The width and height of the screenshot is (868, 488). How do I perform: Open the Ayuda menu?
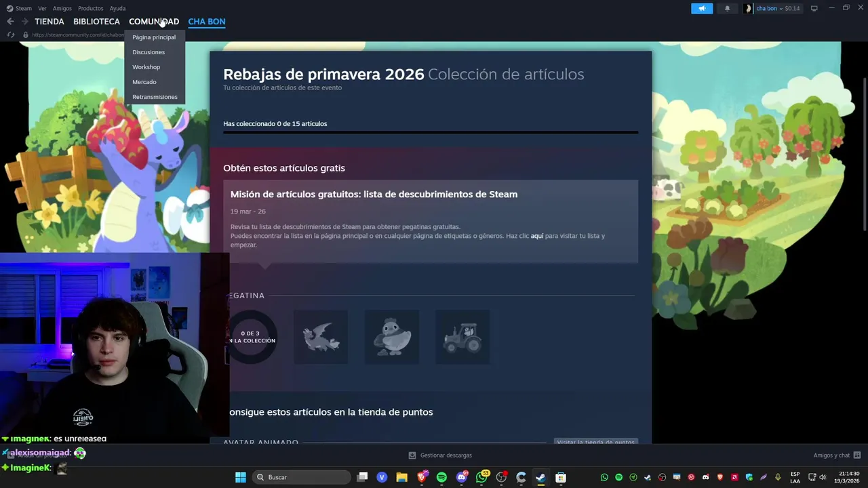click(117, 8)
